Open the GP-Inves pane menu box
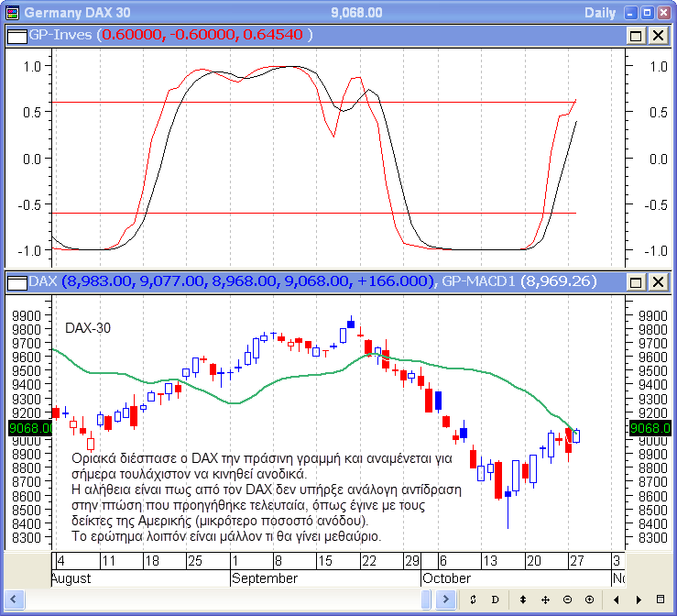The width and height of the screenshot is (677, 616). (16, 35)
